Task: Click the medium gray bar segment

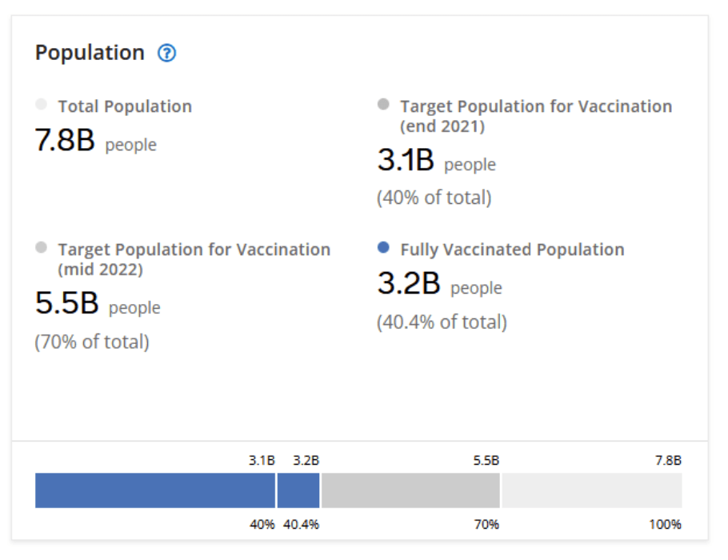Action: pos(410,490)
